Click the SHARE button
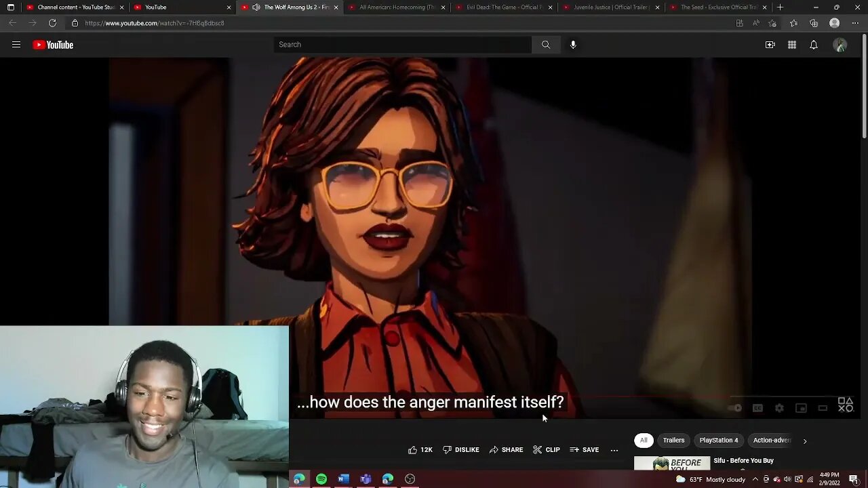Image resolution: width=868 pixels, height=488 pixels. pos(506,450)
